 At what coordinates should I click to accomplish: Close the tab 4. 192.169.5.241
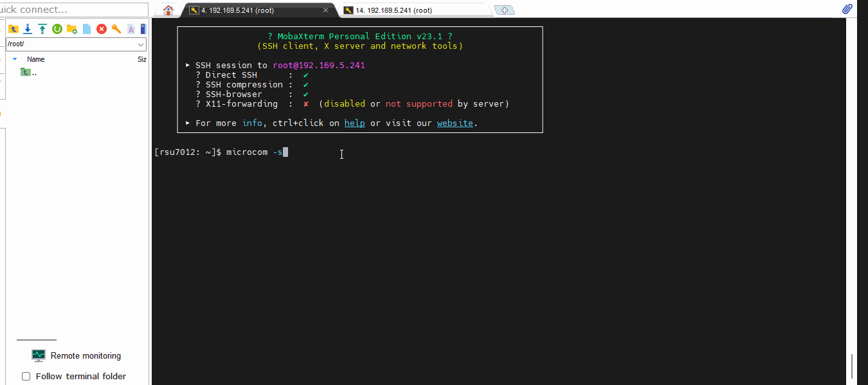[326, 10]
